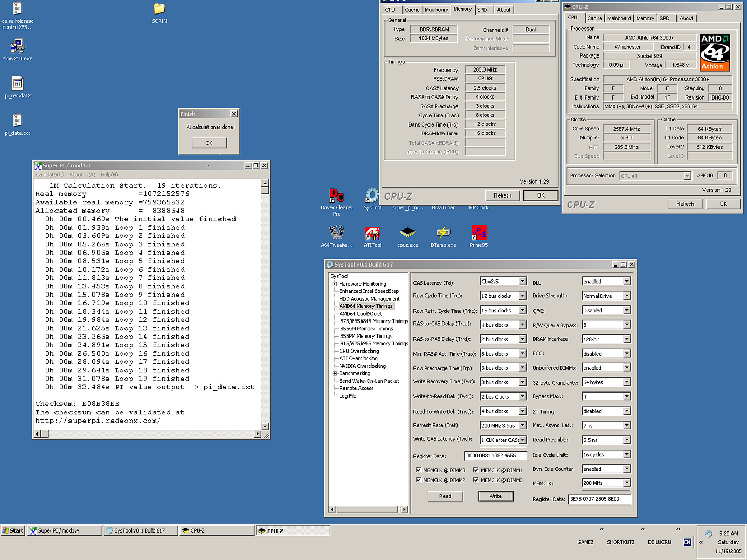Open the pi_data.txt file icon

coord(17,120)
